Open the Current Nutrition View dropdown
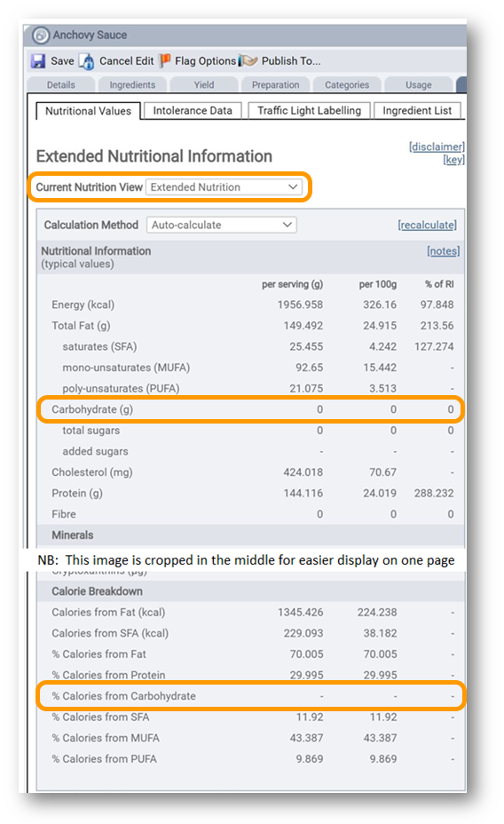Screen dimensions: 504x824 pos(224,187)
